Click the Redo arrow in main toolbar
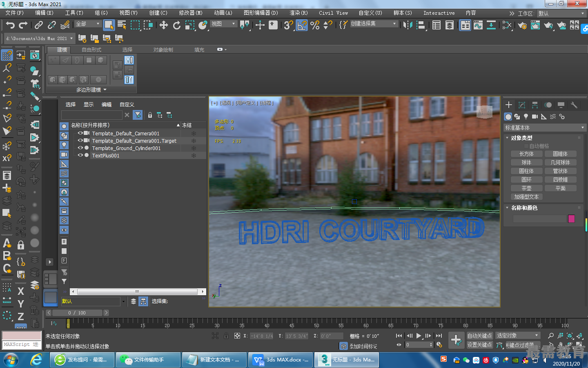Image resolution: width=588 pixels, height=368 pixels. click(x=23, y=25)
